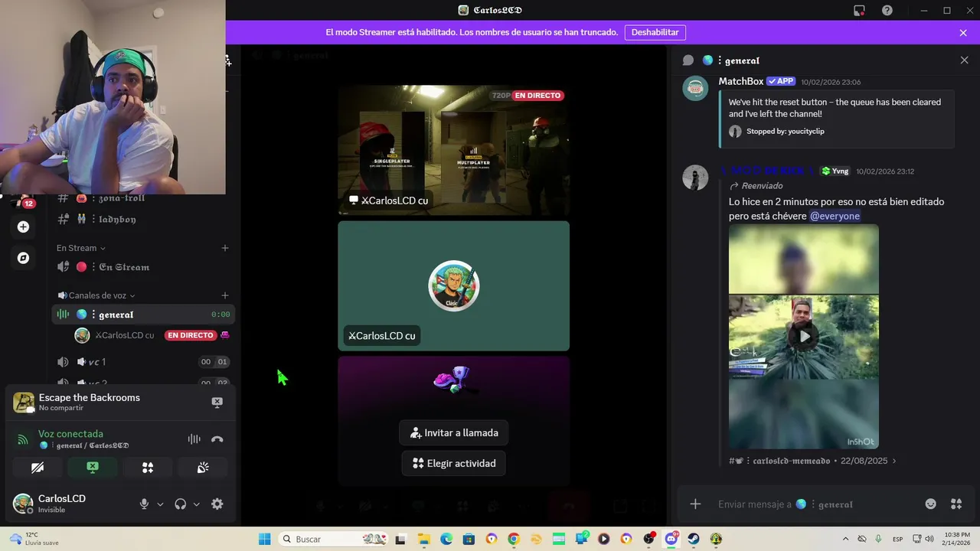Click the MatchBox username

(740, 81)
